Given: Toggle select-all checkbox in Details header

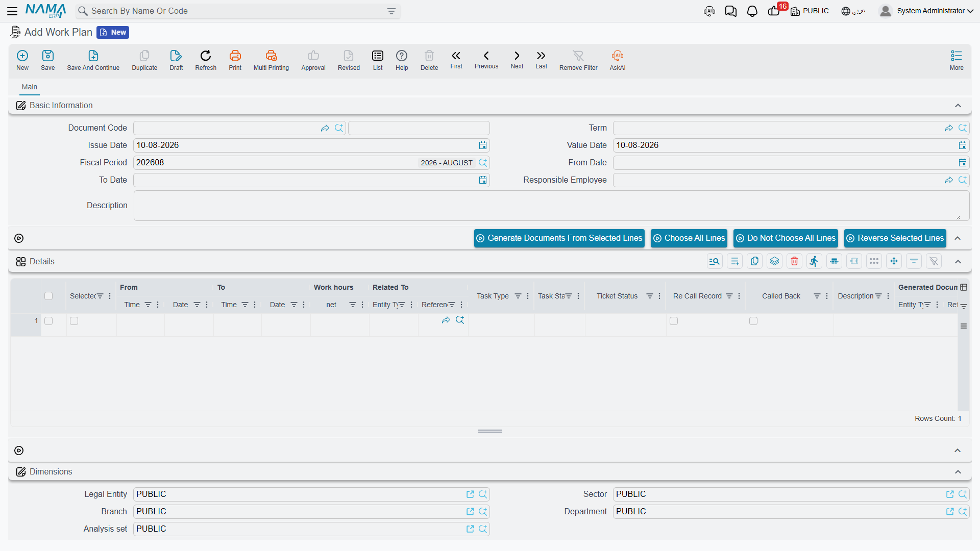Looking at the screenshot, I should (48, 296).
